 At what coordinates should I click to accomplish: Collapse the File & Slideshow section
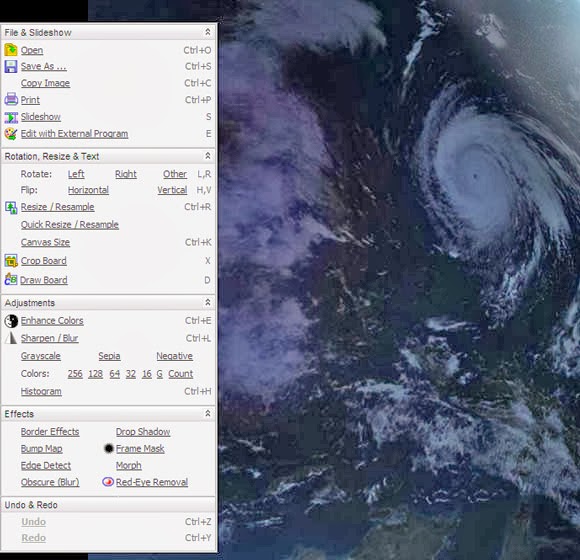click(208, 32)
